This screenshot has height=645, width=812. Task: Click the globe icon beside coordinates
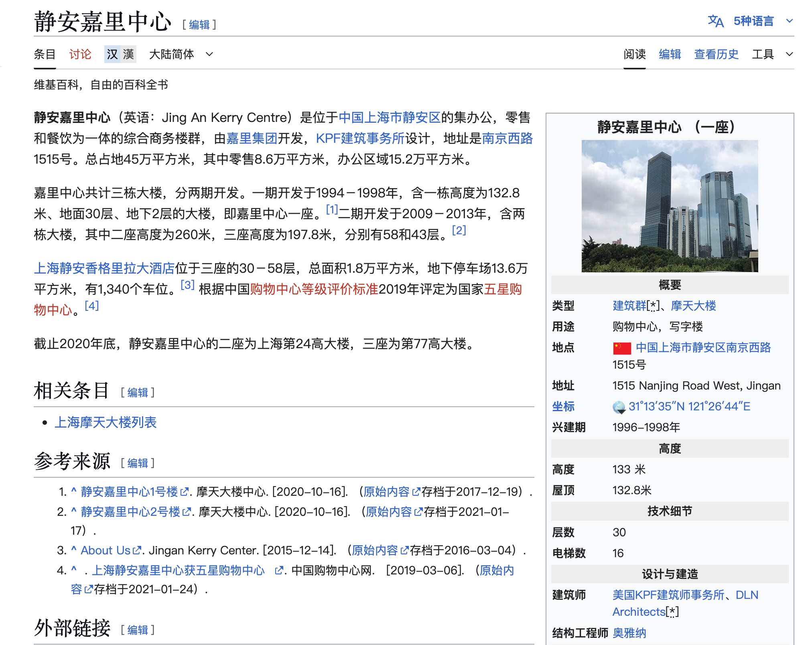coord(619,408)
